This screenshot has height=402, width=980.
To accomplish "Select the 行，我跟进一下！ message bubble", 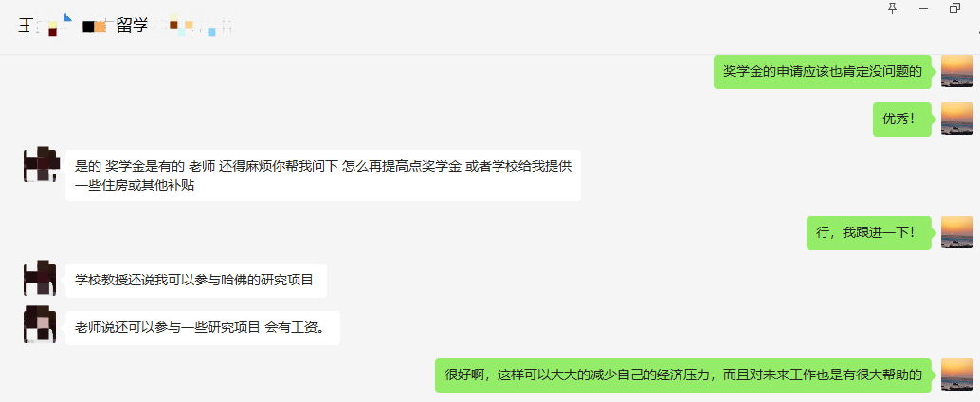I will 869,232.
